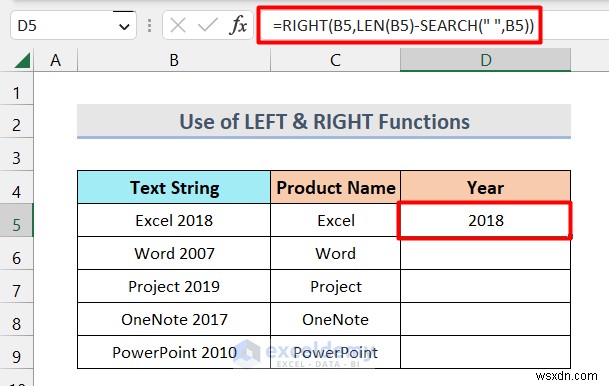This screenshot has height=386, width=609.
Task: Click Product Name cell 'Word'
Action: click(336, 253)
